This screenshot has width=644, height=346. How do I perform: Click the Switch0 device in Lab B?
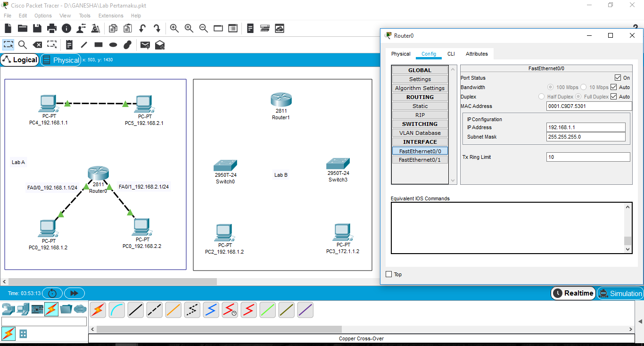225,165
